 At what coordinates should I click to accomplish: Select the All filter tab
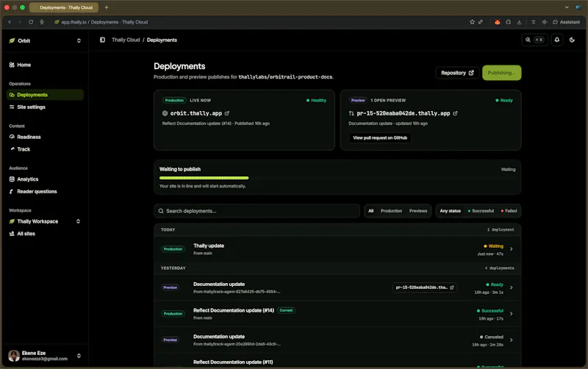tap(370, 211)
